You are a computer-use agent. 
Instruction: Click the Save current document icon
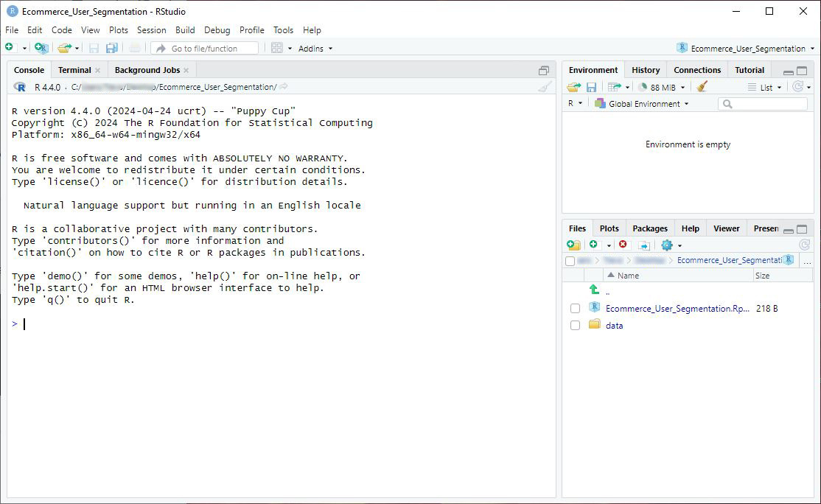pos(94,48)
